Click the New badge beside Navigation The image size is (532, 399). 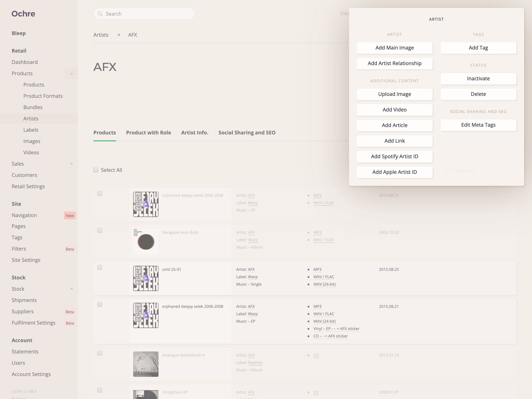[x=70, y=216]
